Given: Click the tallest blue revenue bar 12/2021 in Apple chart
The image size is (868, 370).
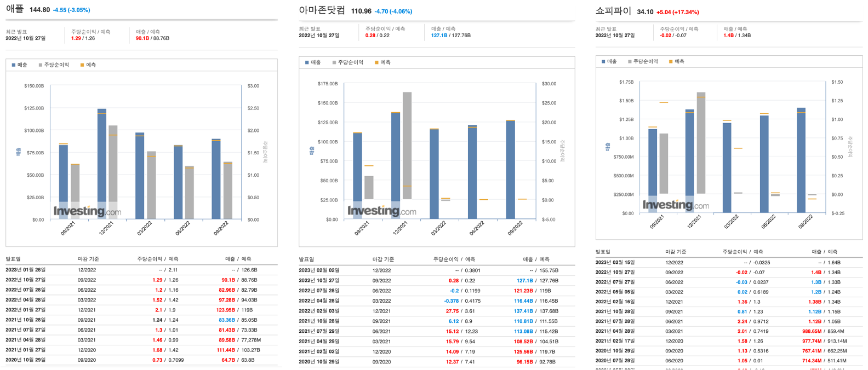Looking at the screenshot, I should coord(102,164).
